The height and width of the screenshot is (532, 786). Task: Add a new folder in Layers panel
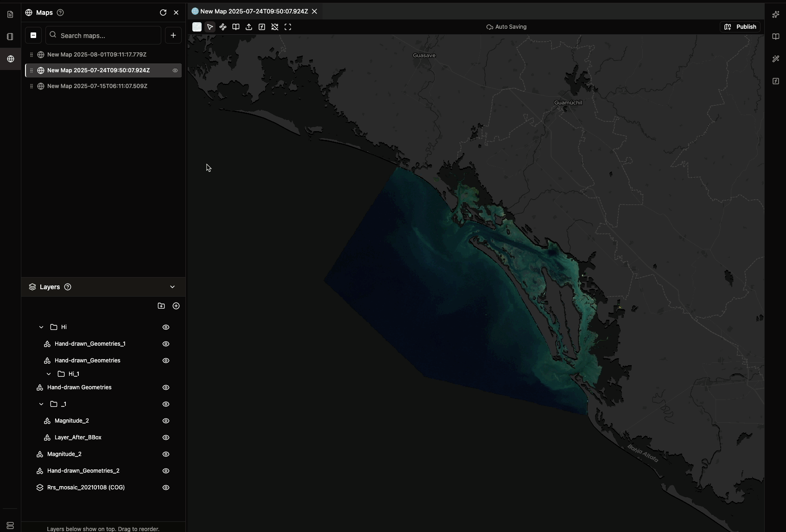pyautogui.click(x=161, y=306)
